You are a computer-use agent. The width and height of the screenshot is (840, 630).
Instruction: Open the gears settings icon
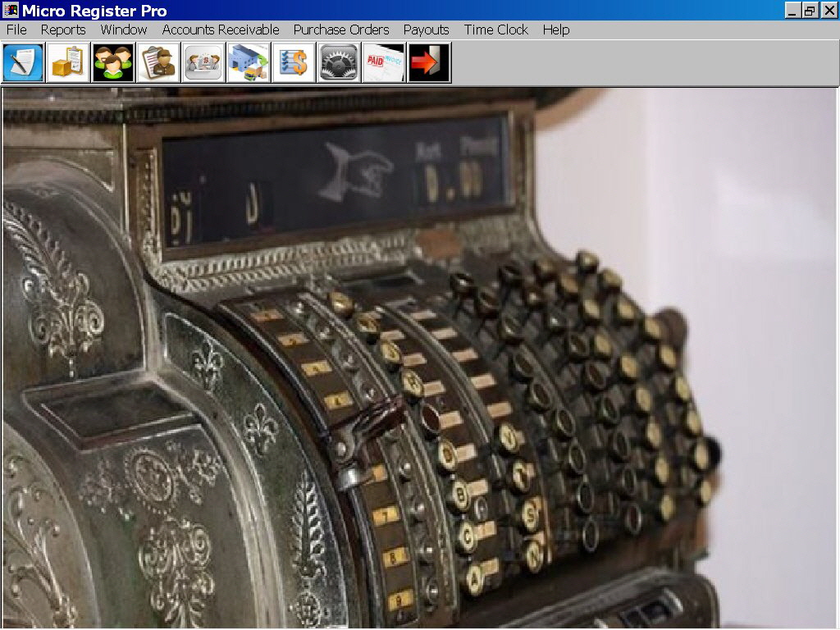pyautogui.click(x=338, y=62)
